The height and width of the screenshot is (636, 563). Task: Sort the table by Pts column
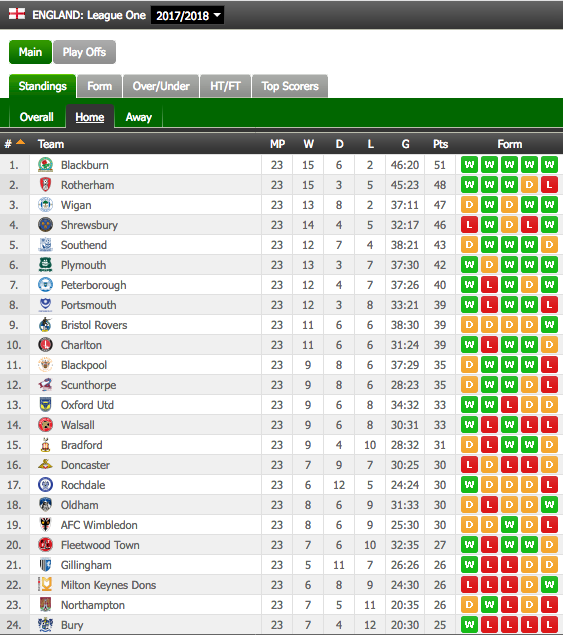tap(440, 144)
